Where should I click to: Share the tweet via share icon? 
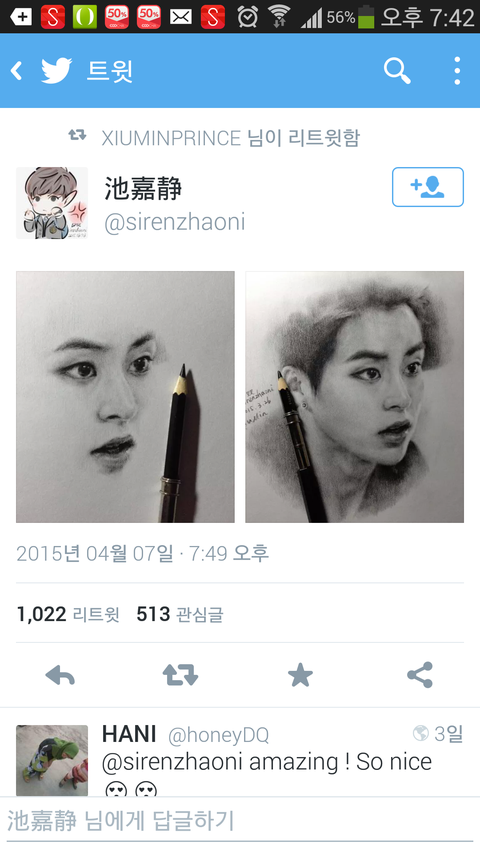(x=420, y=675)
